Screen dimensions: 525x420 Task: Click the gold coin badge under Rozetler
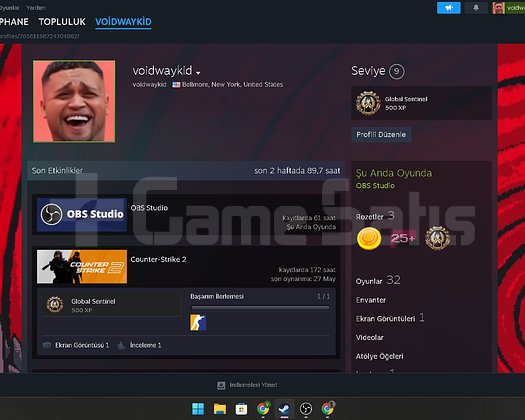click(369, 238)
